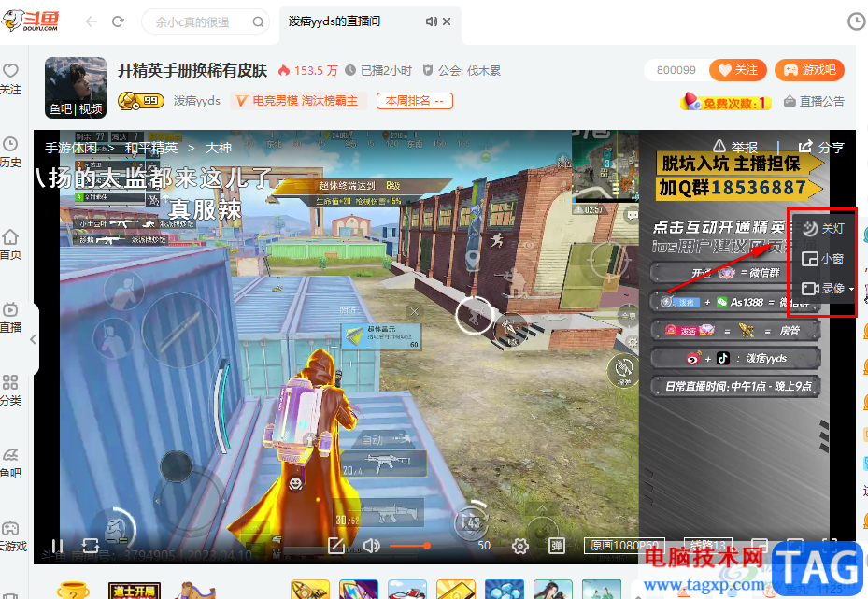Open 云游戏 in the left sidebar
This screenshot has width=868, height=599.
(12, 537)
